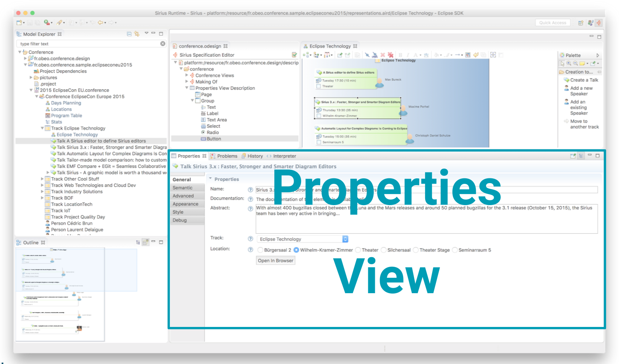Click the Pin to selection icon in Properties view

573,156
